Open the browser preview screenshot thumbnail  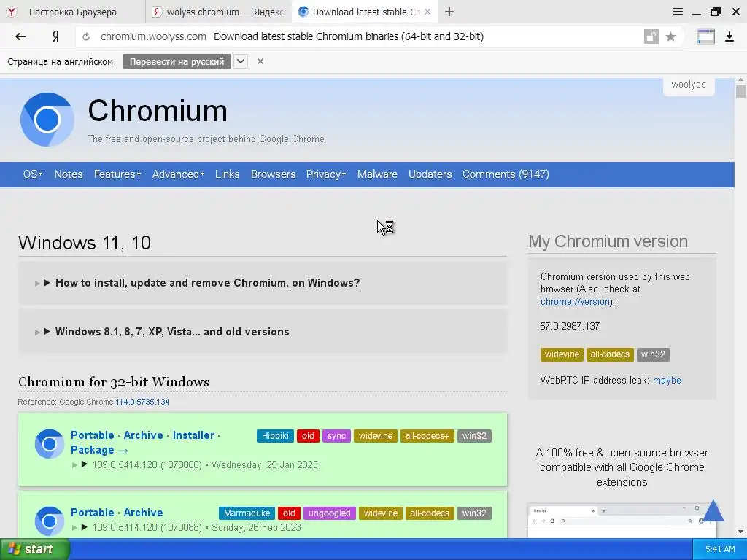pos(622,521)
